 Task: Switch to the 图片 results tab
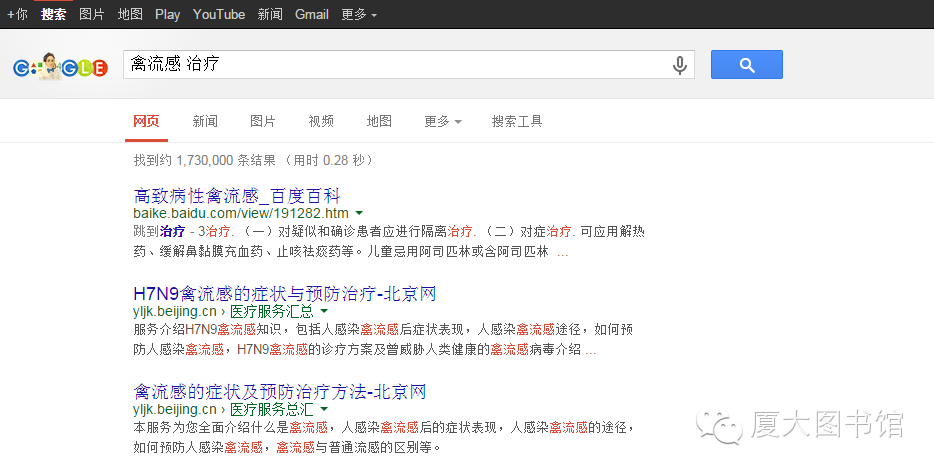[263, 121]
